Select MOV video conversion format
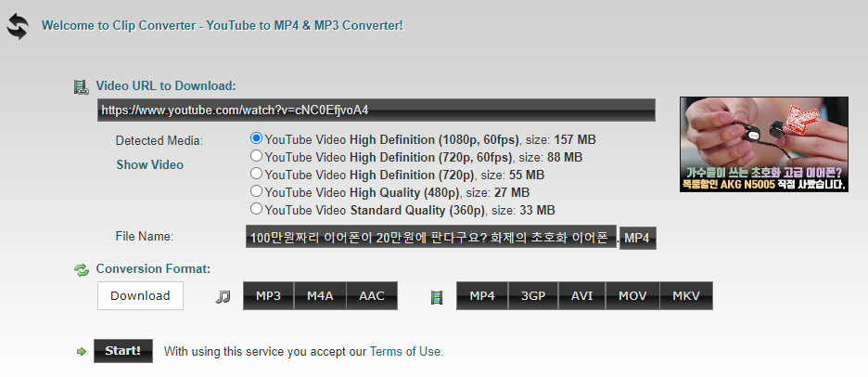Image resolution: width=868 pixels, height=377 pixels. (632, 296)
